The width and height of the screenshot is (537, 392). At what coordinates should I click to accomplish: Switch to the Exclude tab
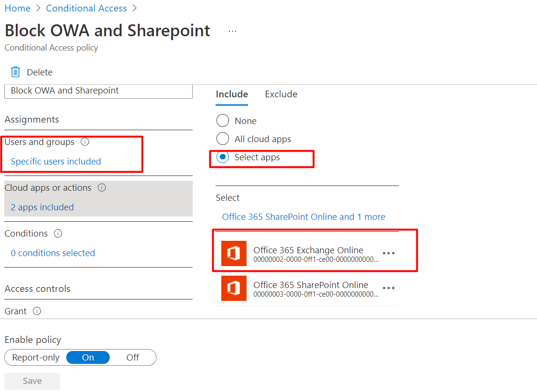281,94
